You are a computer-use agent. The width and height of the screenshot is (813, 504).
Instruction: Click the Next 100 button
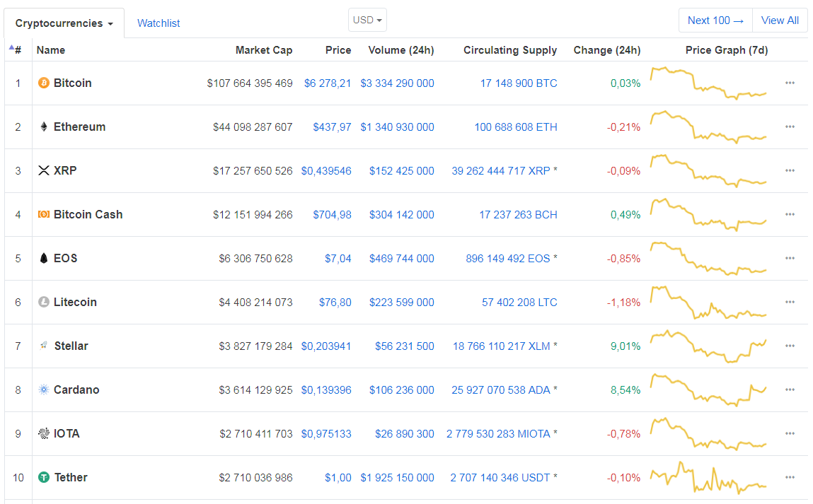pos(715,20)
